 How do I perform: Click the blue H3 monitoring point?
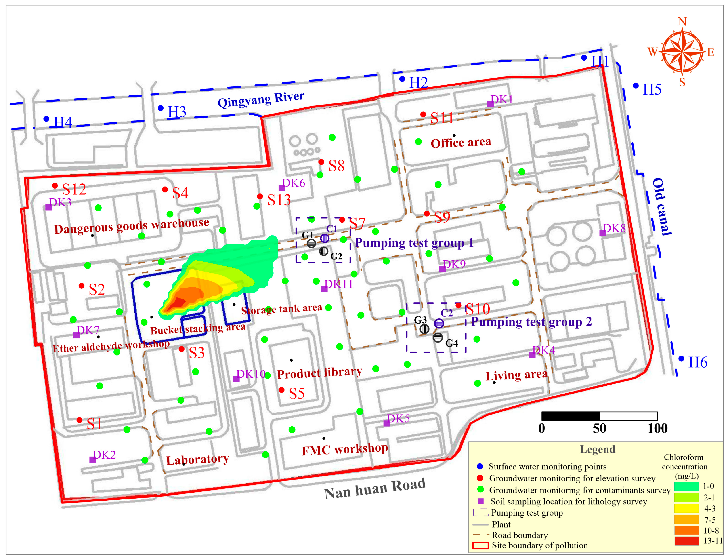click(161, 108)
